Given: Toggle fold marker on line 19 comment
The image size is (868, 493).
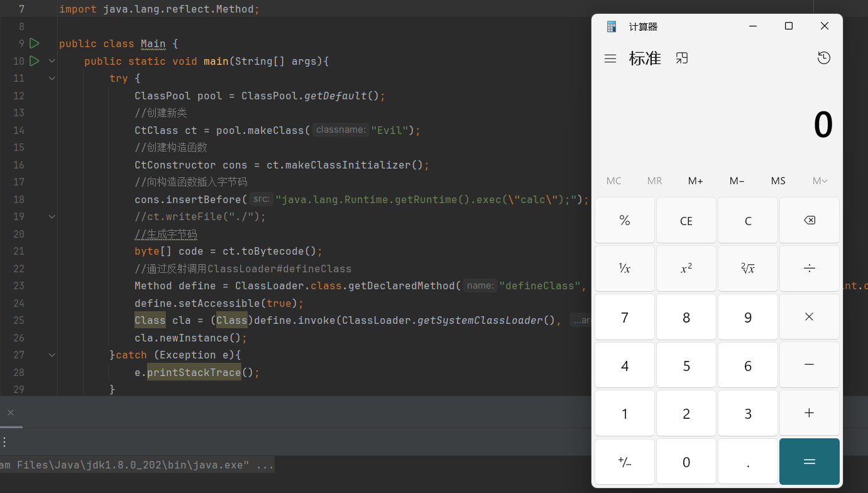Looking at the screenshot, I should (x=52, y=216).
